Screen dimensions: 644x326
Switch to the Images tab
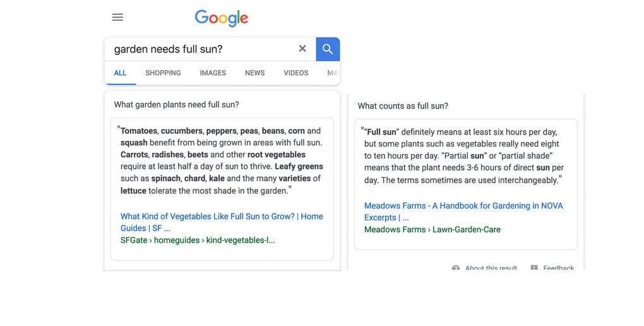[213, 73]
